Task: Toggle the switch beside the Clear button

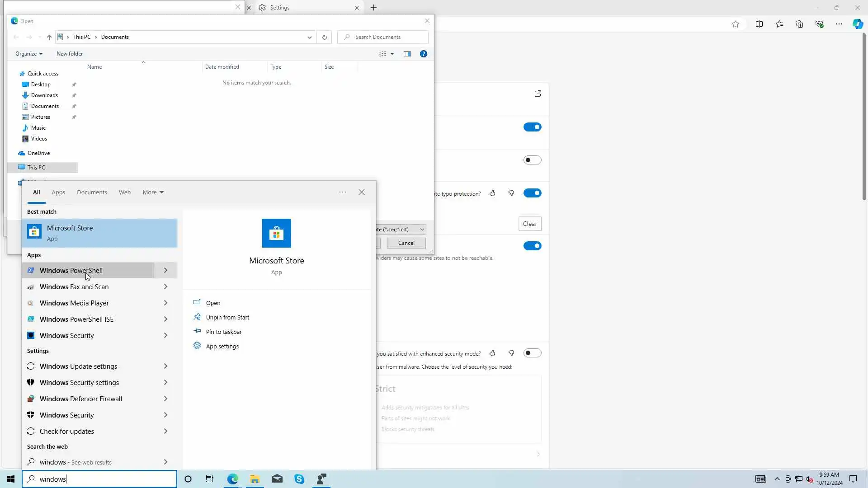Action: click(x=532, y=246)
